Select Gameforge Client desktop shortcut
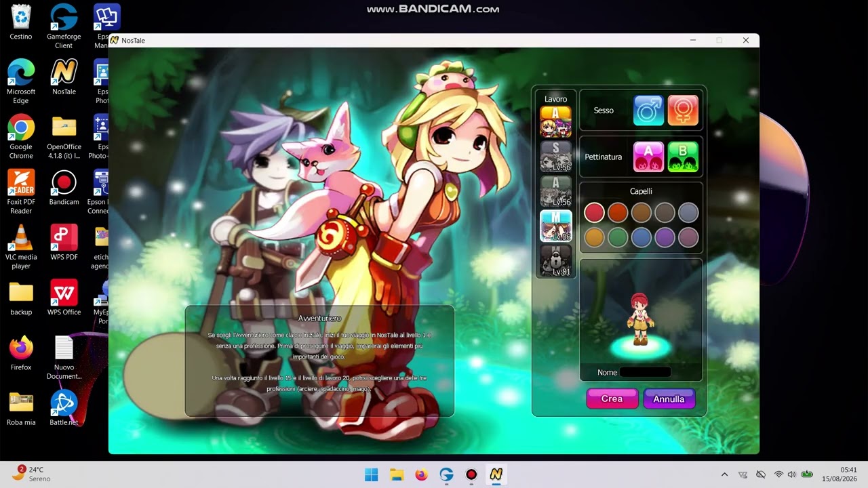 click(x=64, y=27)
